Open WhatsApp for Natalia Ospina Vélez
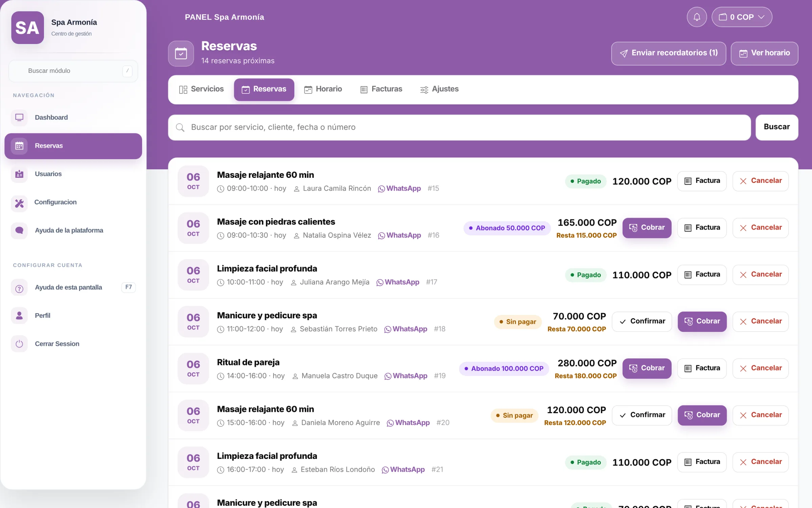The height and width of the screenshot is (508, 812). (x=399, y=235)
